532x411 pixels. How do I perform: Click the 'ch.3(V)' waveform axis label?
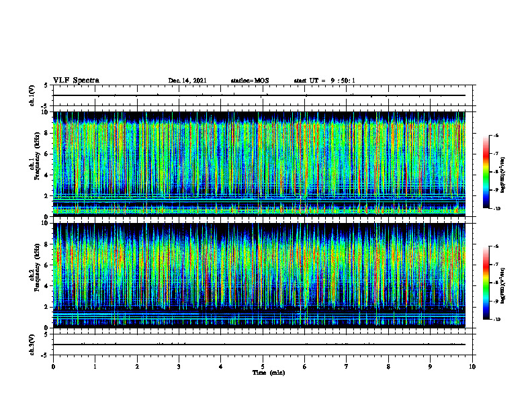tap(32, 345)
